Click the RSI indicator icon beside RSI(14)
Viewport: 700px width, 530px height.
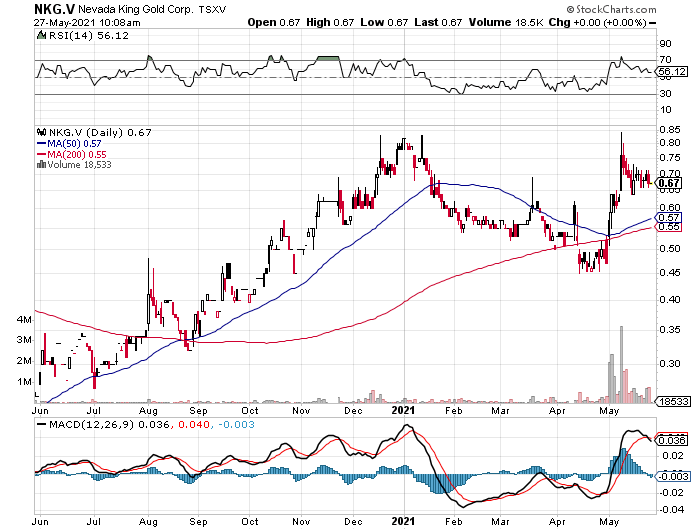click(x=41, y=35)
